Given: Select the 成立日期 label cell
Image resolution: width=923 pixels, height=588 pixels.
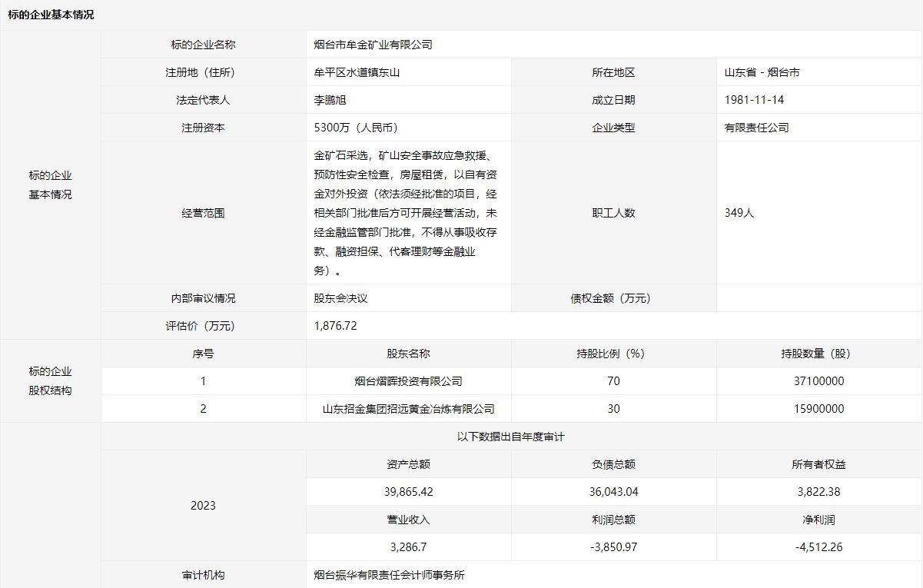Looking at the screenshot, I should tap(613, 100).
